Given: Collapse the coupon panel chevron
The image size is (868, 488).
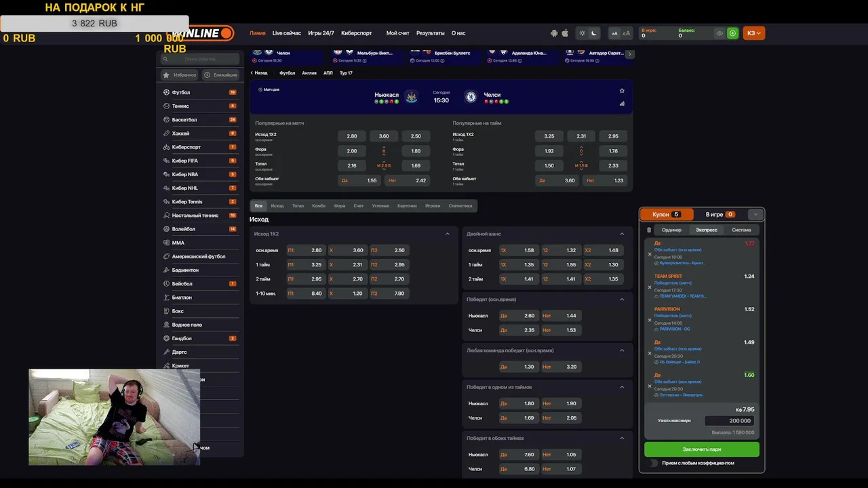Looking at the screenshot, I should [x=755, y=214].
